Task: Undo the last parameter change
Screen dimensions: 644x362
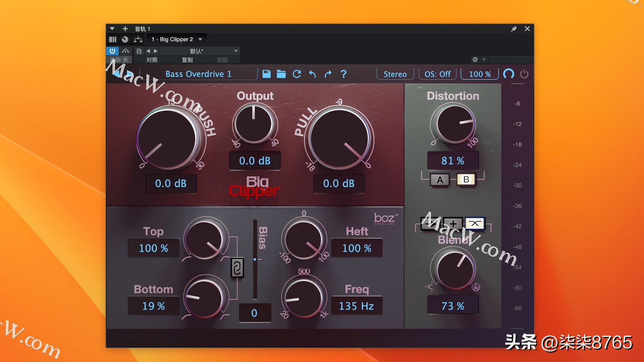Action: 312,74
